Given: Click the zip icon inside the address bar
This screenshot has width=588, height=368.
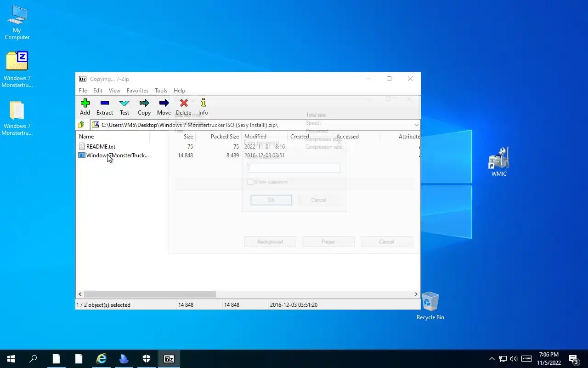Looking at the screenshot, I should pyautogui.click(x=96, y=125).
